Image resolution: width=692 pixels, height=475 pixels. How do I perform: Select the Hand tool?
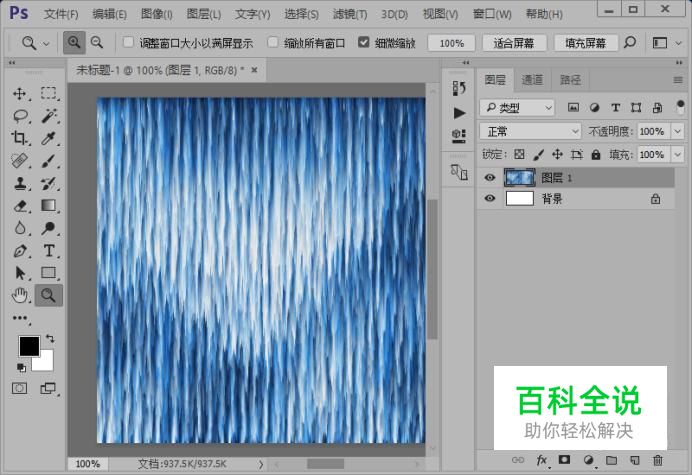[19, 295]
